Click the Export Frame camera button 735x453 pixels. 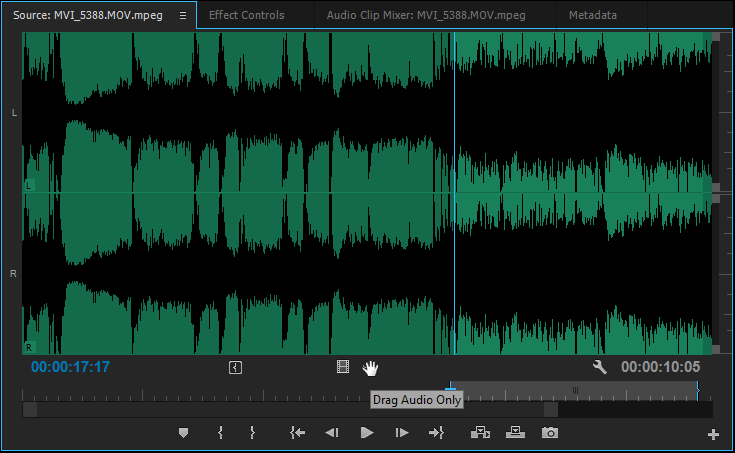coord(550,432)
